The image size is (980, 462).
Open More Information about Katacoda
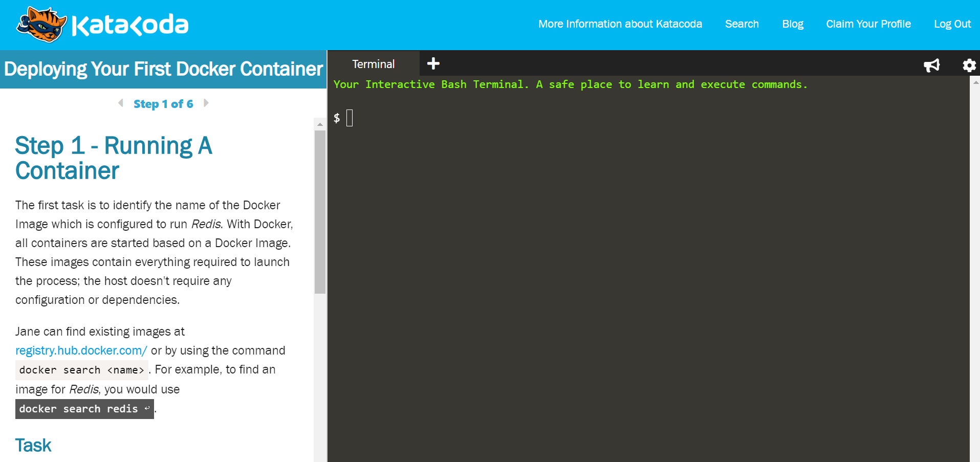[620, 24]
